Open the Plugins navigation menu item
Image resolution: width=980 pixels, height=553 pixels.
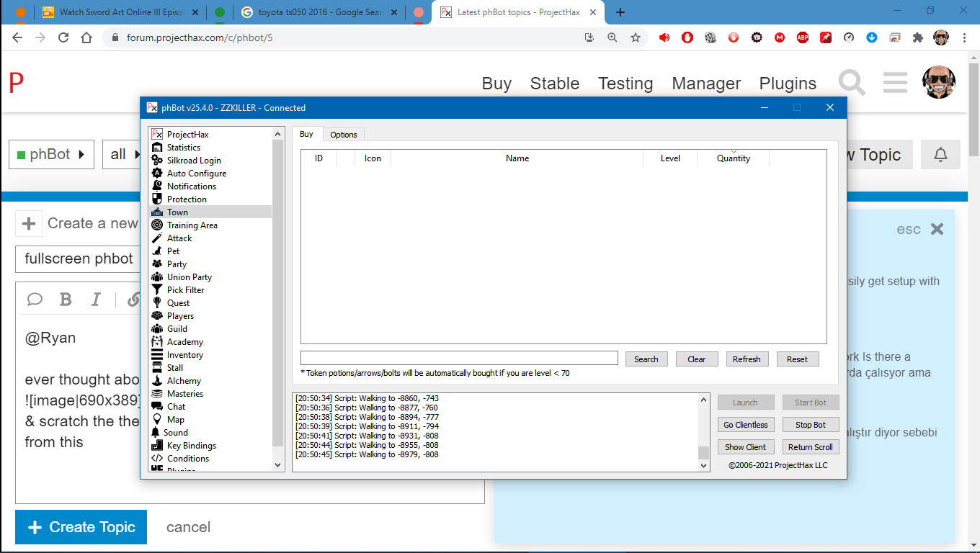tap(788, 84)
